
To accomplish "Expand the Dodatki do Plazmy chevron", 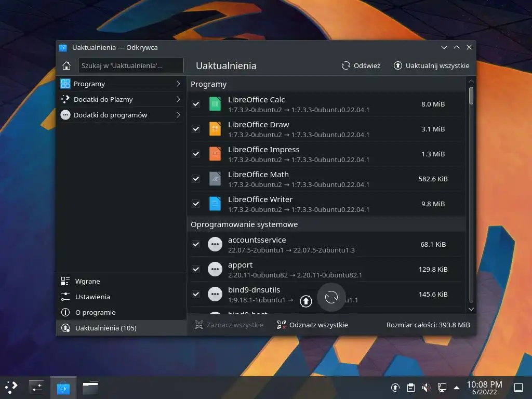I will point(178,99).
